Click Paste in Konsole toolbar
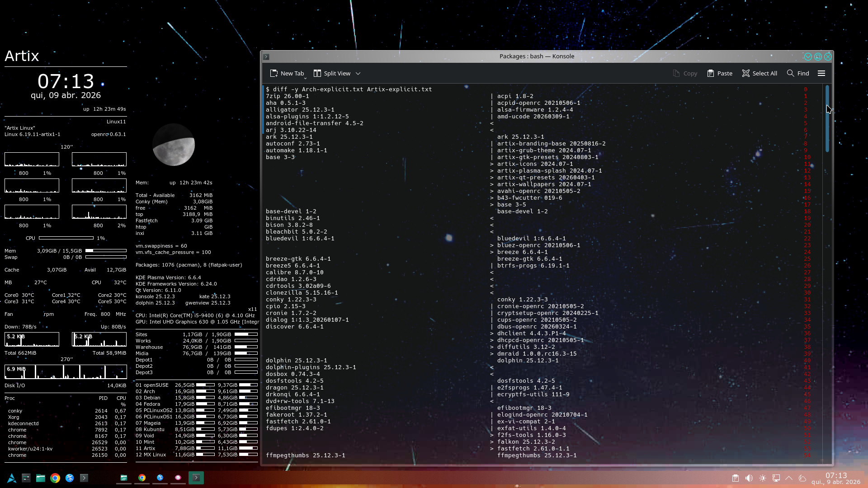This screenshot has width=868, height=488. point(720,73)
